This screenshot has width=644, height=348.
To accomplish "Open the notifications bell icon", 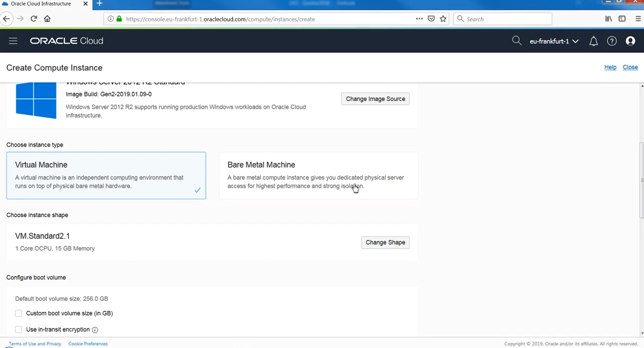I will pos(593,41).
